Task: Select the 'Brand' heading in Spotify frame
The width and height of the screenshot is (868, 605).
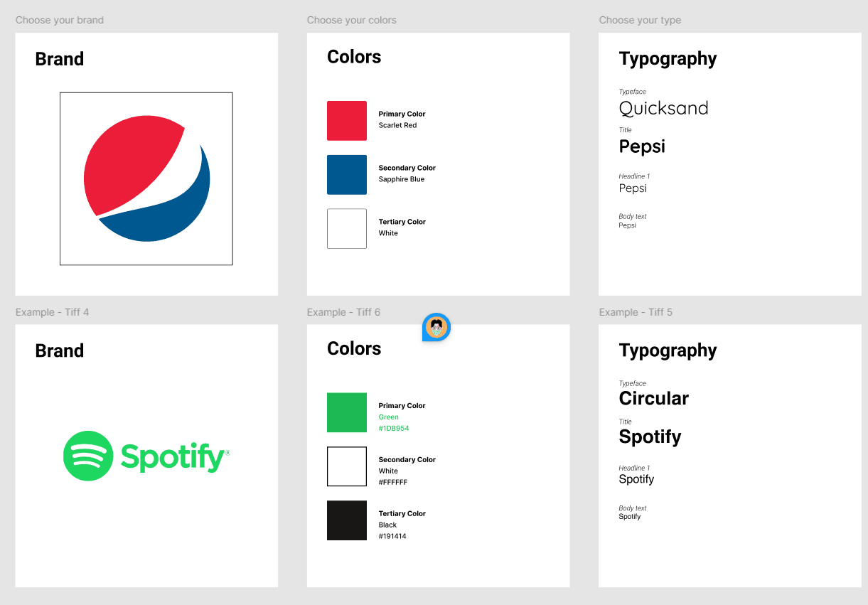Action: coord(60,350)
